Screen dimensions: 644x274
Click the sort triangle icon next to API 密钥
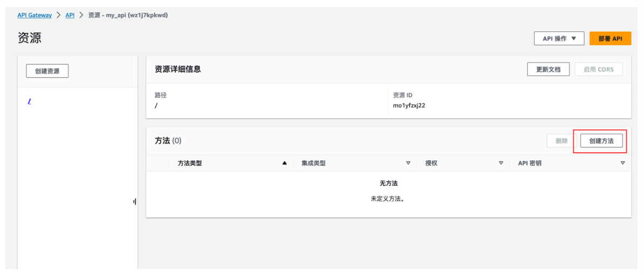point(622,163)
